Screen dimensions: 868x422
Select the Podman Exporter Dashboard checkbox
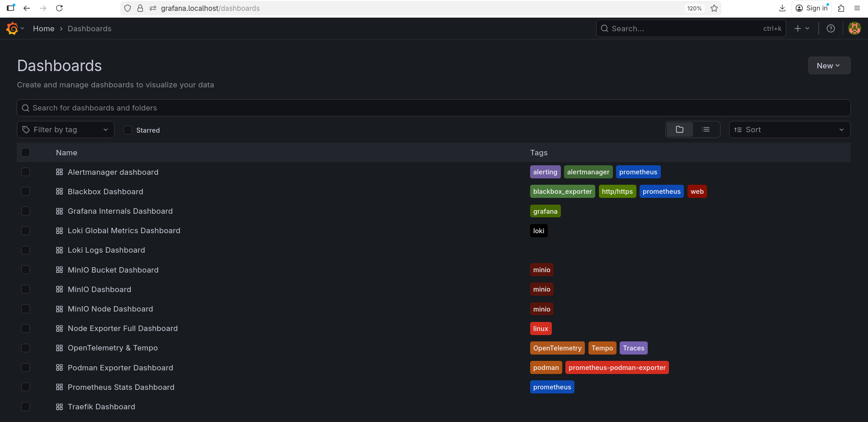click(26, 368)
